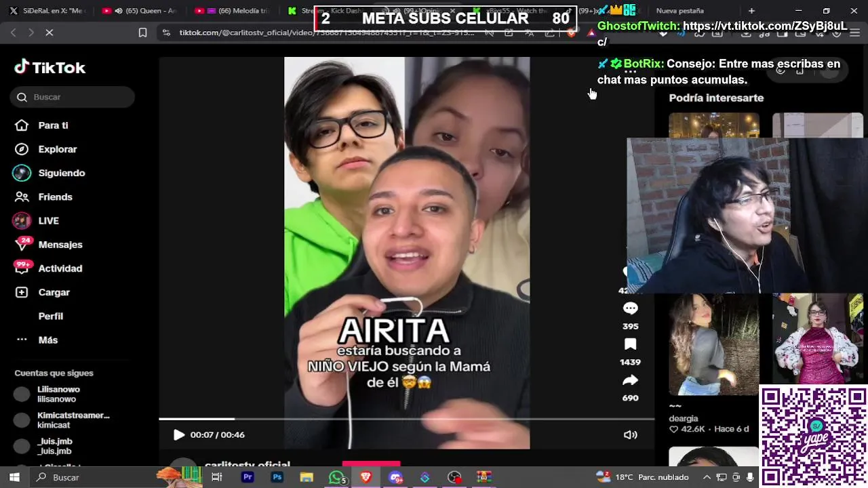Screen dimensions: 868x488
Task: Seek on the video progress bar
Action: [407, 419]
